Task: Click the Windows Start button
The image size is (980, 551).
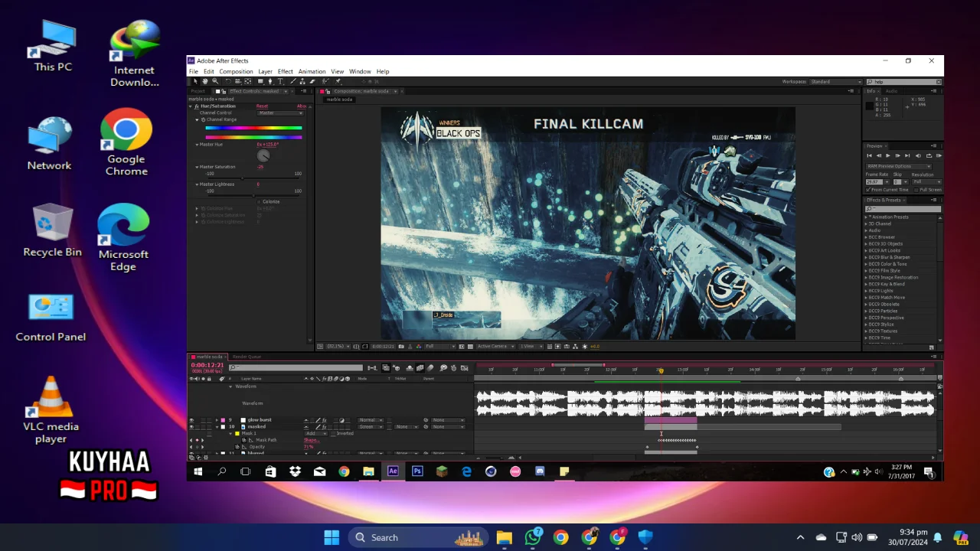Action: tap(332, 537)
